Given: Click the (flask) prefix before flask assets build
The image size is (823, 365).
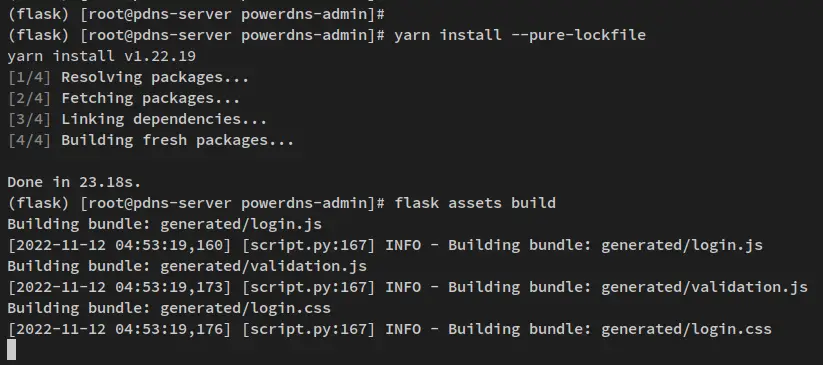Looking at the screenshot, I should [x=38, y=203].
